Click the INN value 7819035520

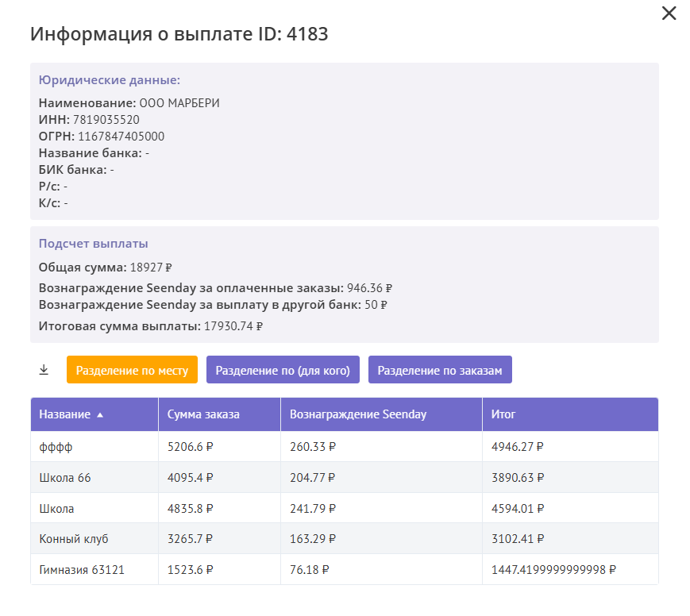tap(106, 120)
